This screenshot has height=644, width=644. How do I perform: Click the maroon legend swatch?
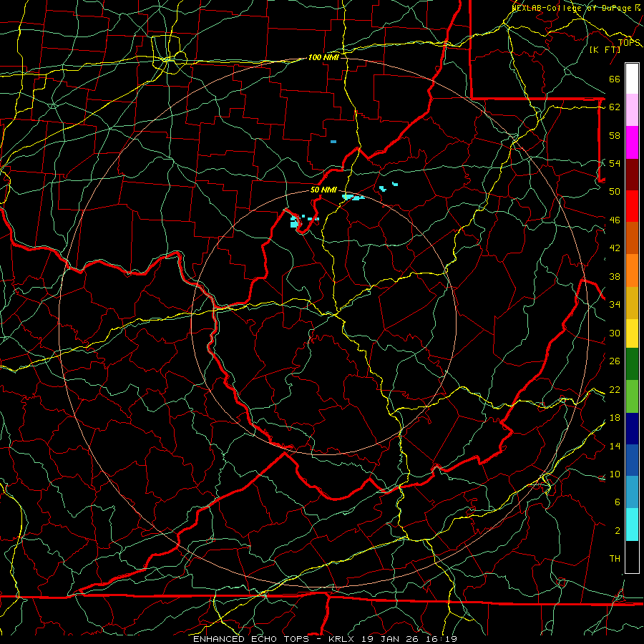tap(632, 174)
